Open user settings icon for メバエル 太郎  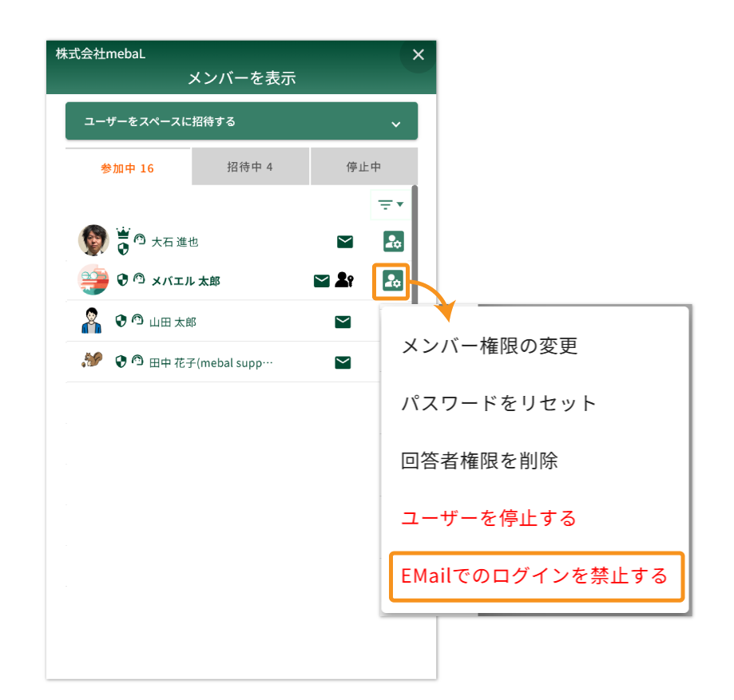[x=392, y=280]
